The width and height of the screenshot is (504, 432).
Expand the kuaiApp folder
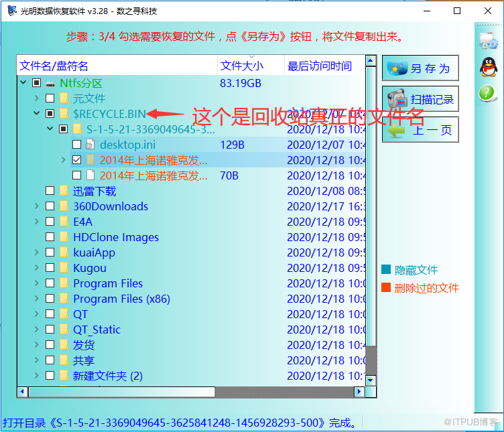point(36,252)
